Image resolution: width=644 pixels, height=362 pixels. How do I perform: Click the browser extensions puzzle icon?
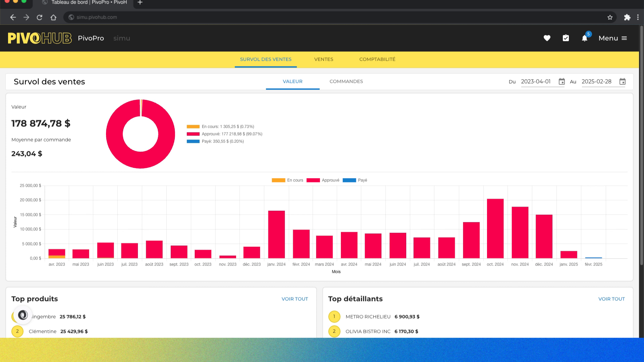(x=627, y=17)
